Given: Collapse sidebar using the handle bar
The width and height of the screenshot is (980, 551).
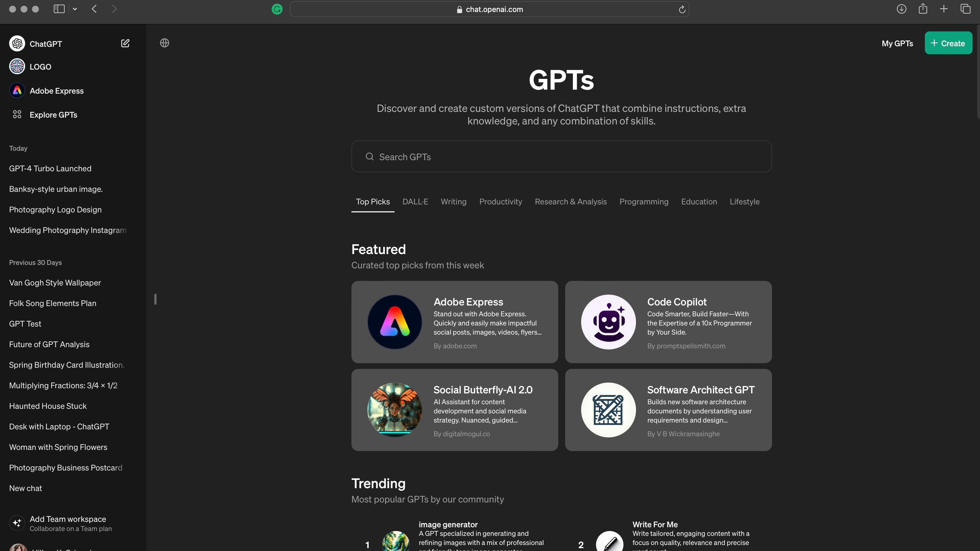Looking at the screenshot, I should (x=155, y=299).
